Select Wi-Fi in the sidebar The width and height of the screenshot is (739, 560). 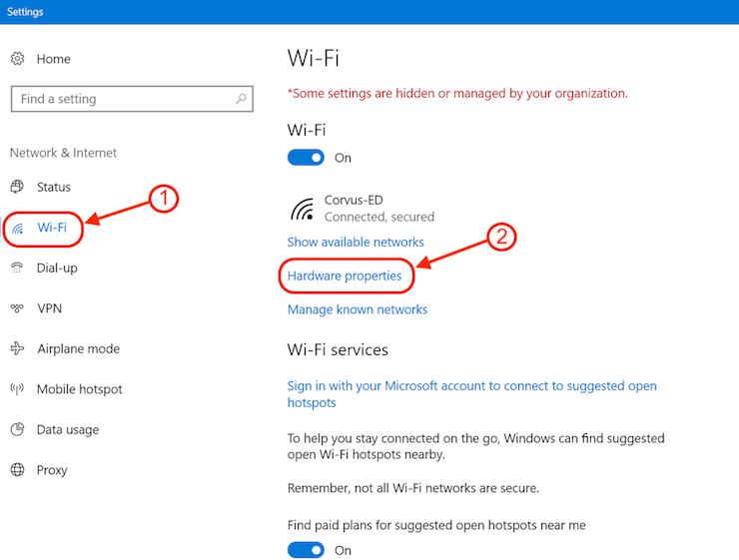(x=52, y=228)
